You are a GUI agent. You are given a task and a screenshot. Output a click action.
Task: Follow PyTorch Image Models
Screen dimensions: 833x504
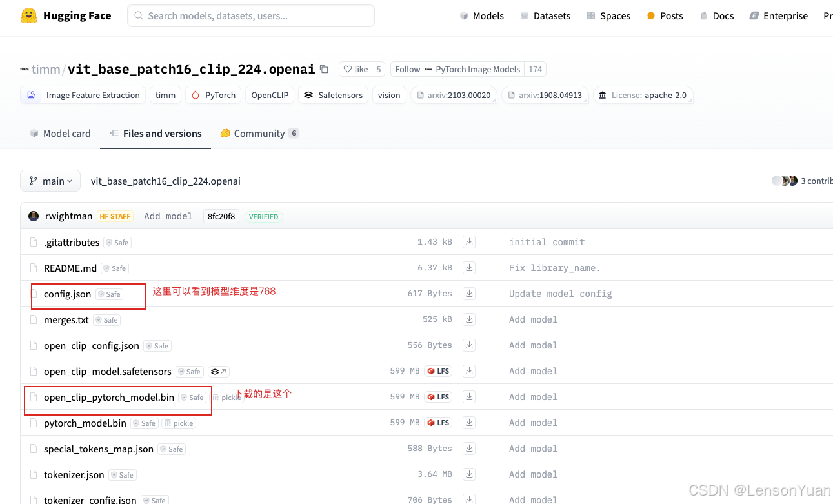coord(457,69)
